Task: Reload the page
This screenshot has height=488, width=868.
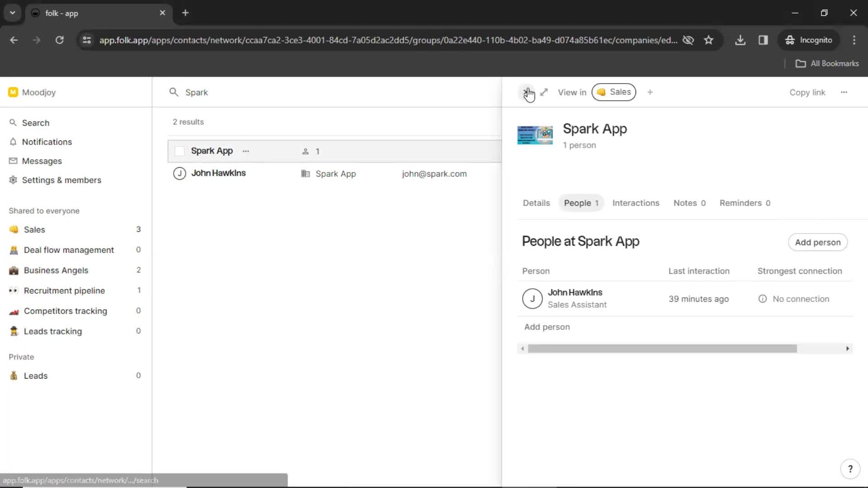Action: tap(59, 40)
